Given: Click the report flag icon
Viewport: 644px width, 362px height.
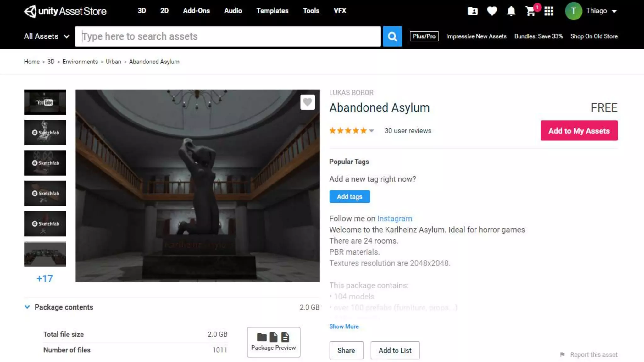Looking at the screenshot, I should tap(562, 354).
